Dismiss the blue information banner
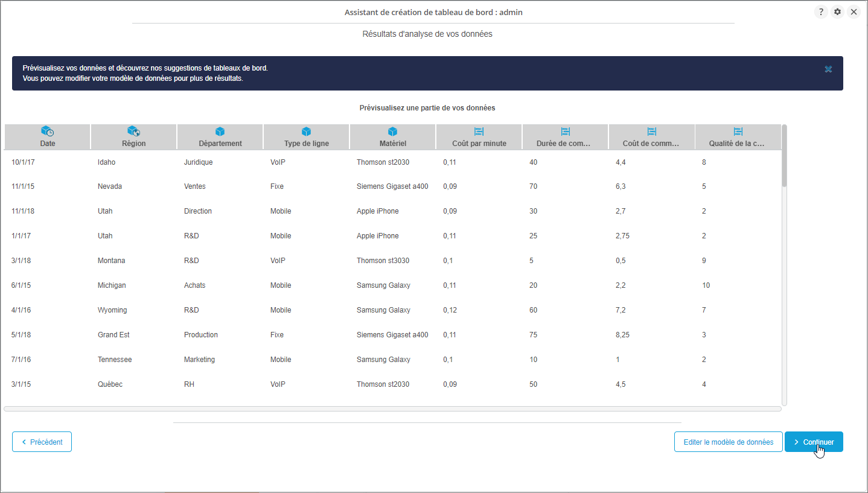This screenshot has width=868, height=493. [828, 69]
